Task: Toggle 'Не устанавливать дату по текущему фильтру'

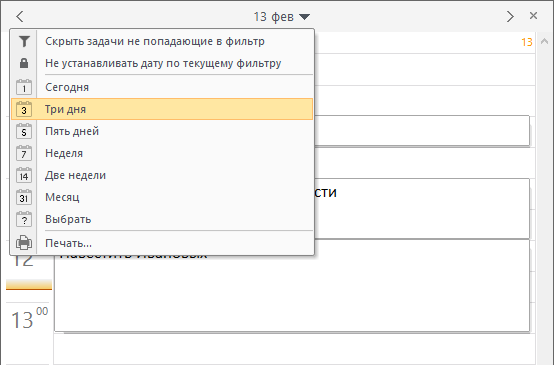Action: [162, 63]
